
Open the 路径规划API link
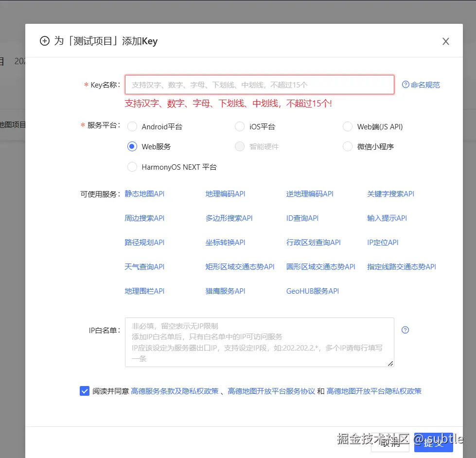[144, 243]
